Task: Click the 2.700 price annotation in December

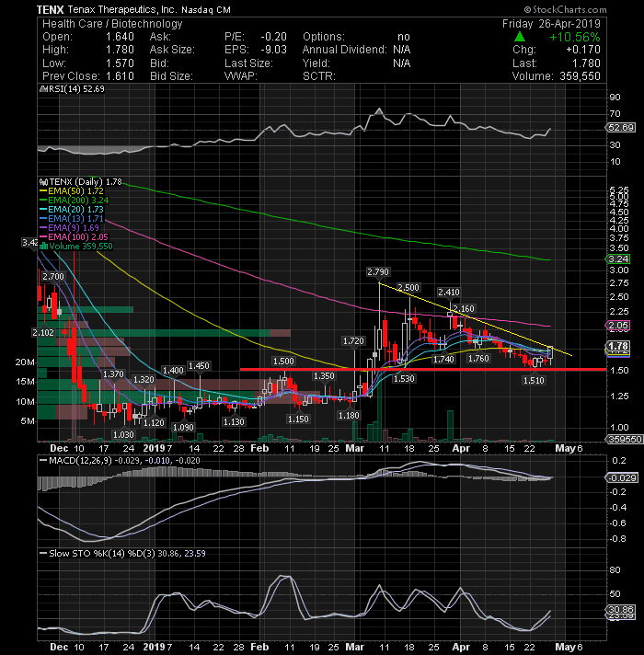Action: click(x=53, y=277)
